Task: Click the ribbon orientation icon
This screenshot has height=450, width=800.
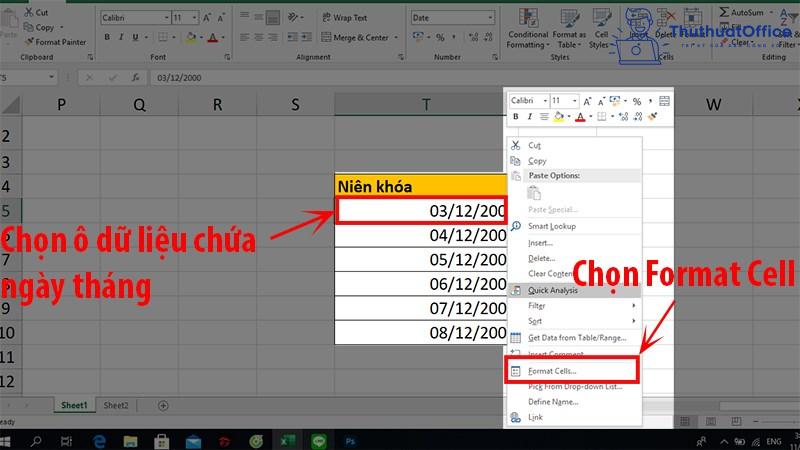Action: click(x=293, y=18)
